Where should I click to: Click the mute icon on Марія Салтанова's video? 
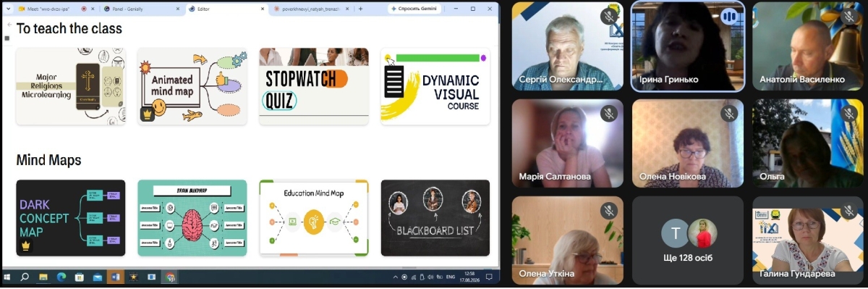[609, 112]
